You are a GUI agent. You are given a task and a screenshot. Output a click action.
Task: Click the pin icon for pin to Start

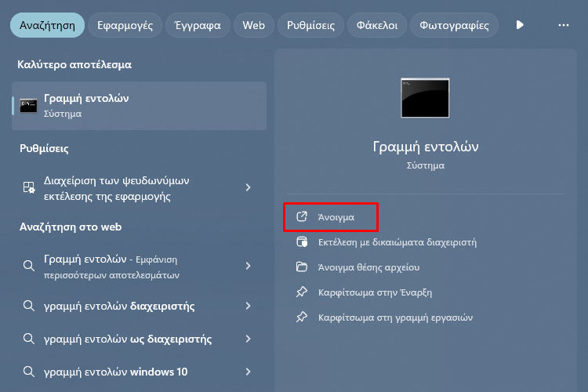[302, 292]
